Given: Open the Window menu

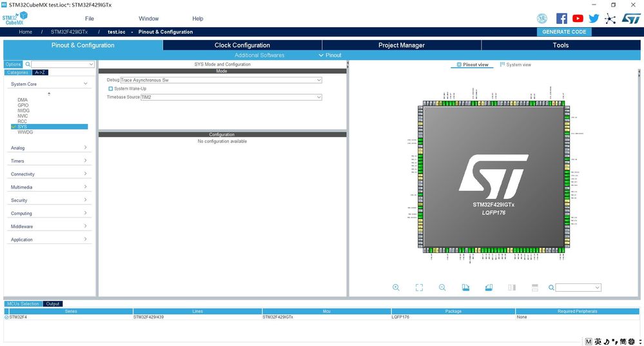Looking at the screenshot, I should 149,19.
